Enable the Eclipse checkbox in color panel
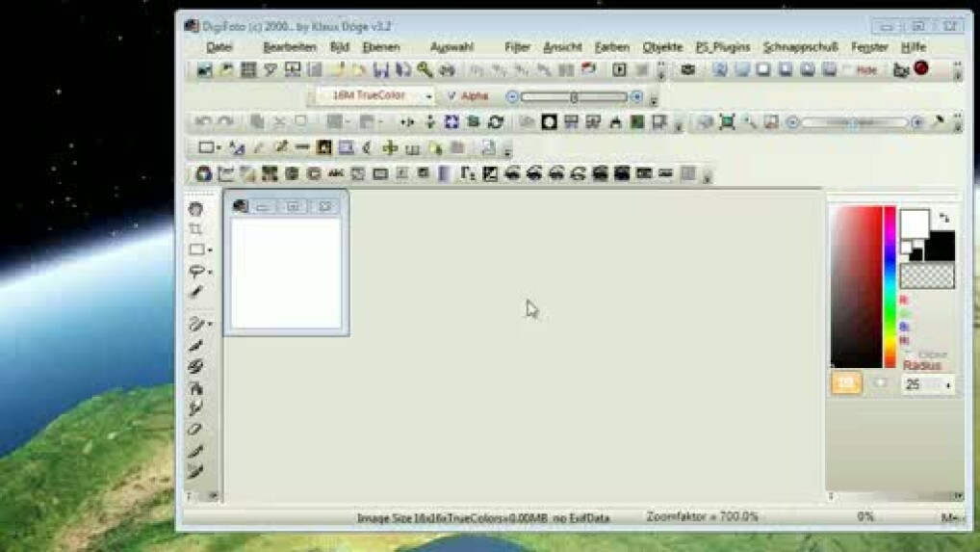The height and width of the screenshot is (552, 980). [x=909, y=355]
